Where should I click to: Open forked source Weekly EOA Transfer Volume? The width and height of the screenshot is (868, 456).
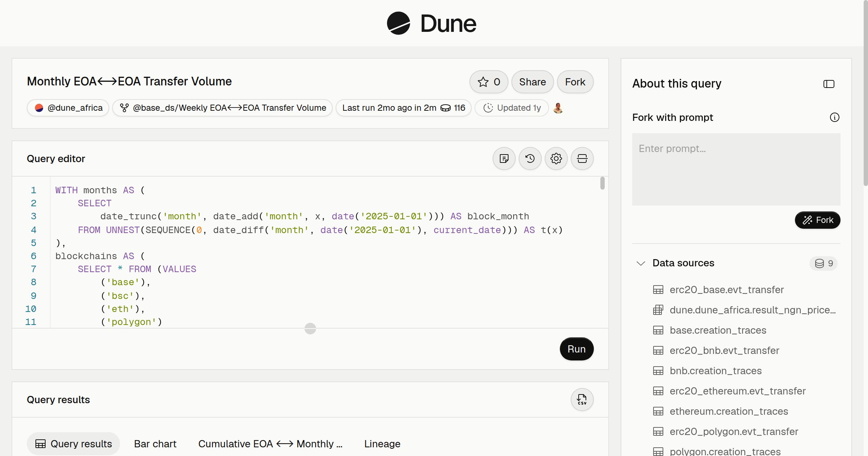pos(222,108)
